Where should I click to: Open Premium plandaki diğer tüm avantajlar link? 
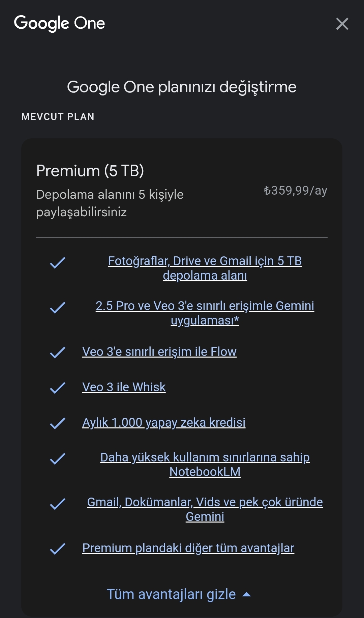tap(188, 548)
